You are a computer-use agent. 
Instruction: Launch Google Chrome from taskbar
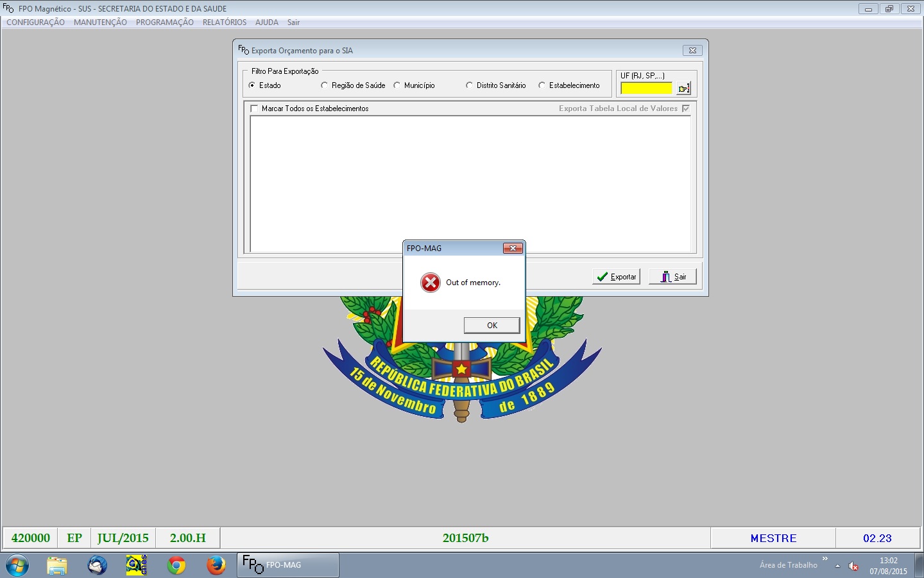click(176, 565)
